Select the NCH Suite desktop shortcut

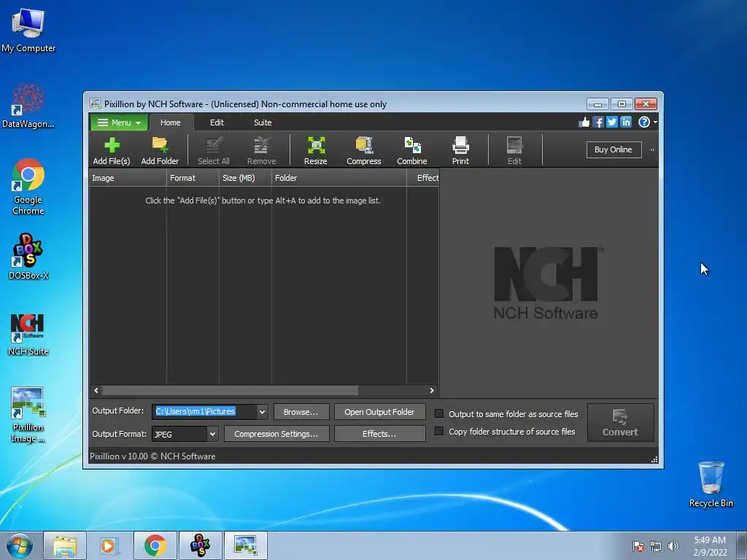tap(28, 335)
